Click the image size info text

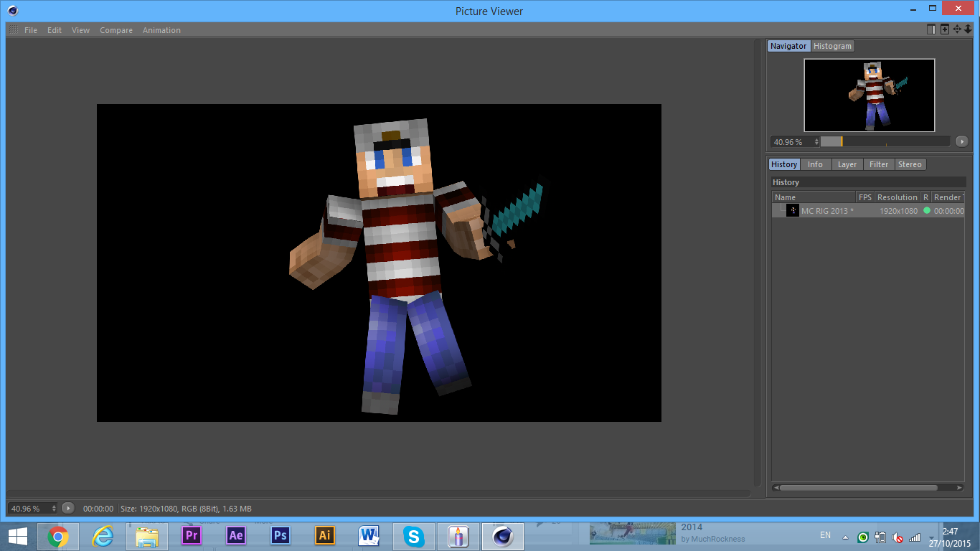(x=186, y=509)
